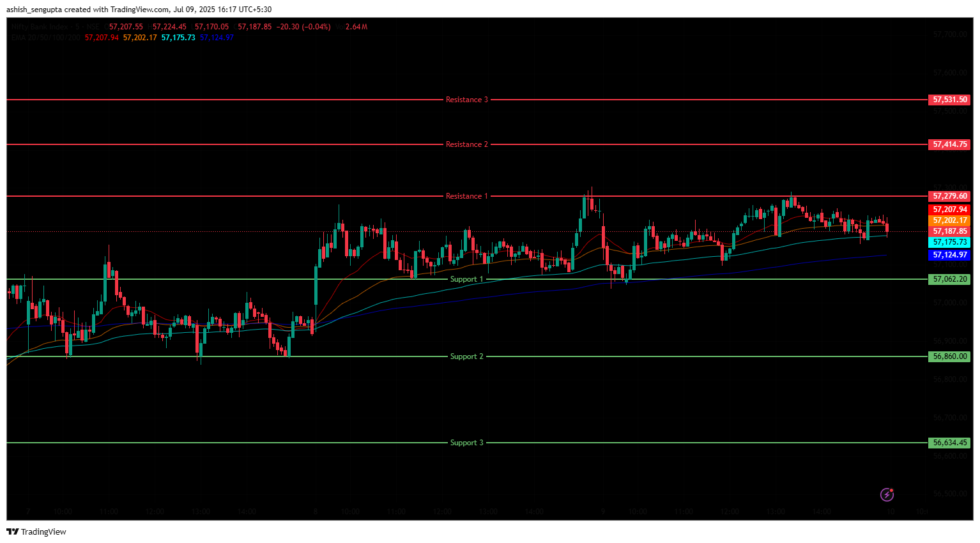Select the Resistance 1 line label
Viewport: 980px width, 543px height.
pyautogui.click(x=467, y=196)
